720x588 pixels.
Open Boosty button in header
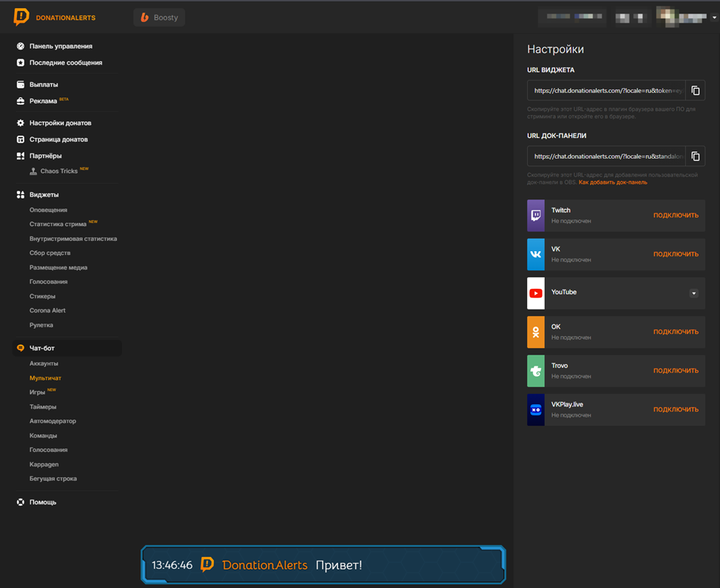tap(160, 18)
